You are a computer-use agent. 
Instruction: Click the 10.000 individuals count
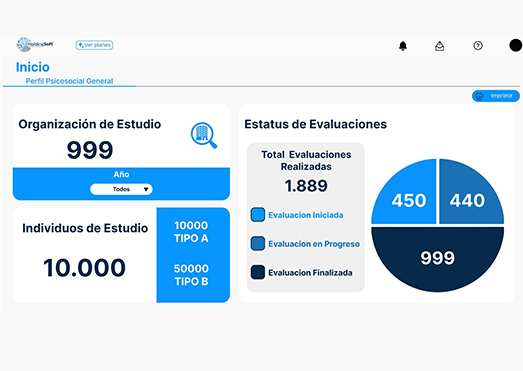84,268
